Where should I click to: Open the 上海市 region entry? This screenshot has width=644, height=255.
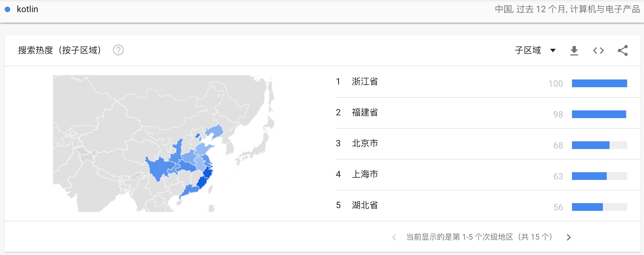click(365, 174)
